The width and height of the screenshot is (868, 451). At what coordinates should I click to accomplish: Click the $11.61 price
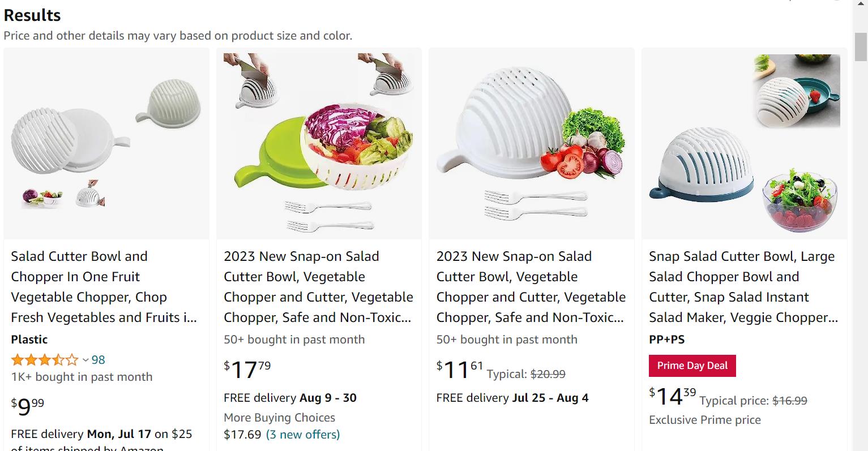tap(460, 369)
